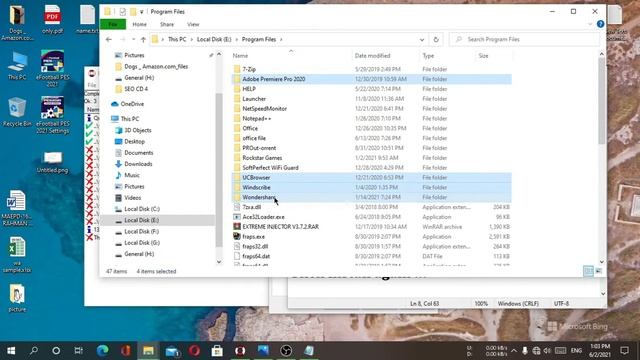Open the File tab in Explorer ribbon
640x360 pixels.
113,24
